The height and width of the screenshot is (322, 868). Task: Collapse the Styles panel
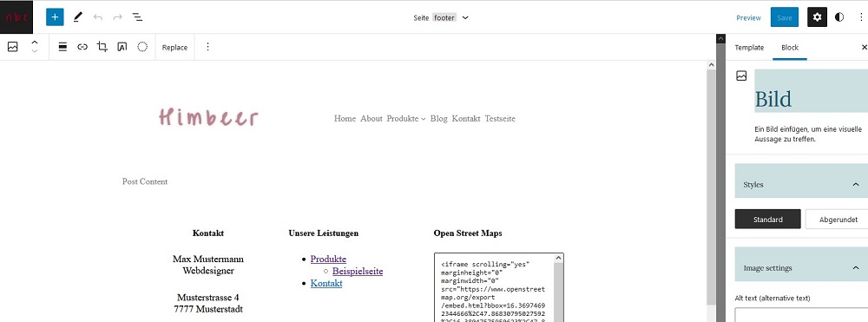coord(857,185)
